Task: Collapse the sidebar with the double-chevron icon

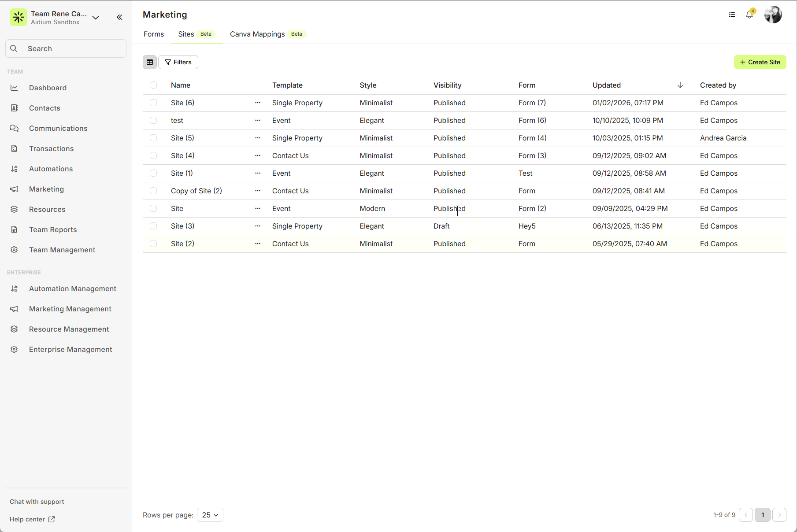Action: [119, 17]
